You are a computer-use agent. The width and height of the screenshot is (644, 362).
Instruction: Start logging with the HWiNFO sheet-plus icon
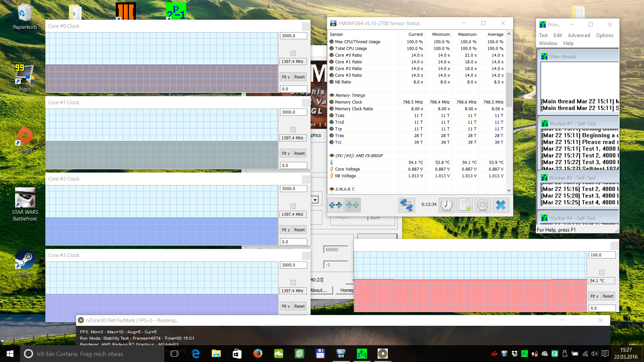[465, 205]
